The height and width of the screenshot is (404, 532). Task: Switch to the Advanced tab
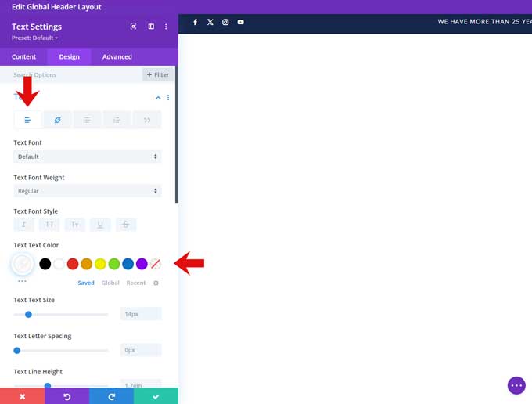117,56
